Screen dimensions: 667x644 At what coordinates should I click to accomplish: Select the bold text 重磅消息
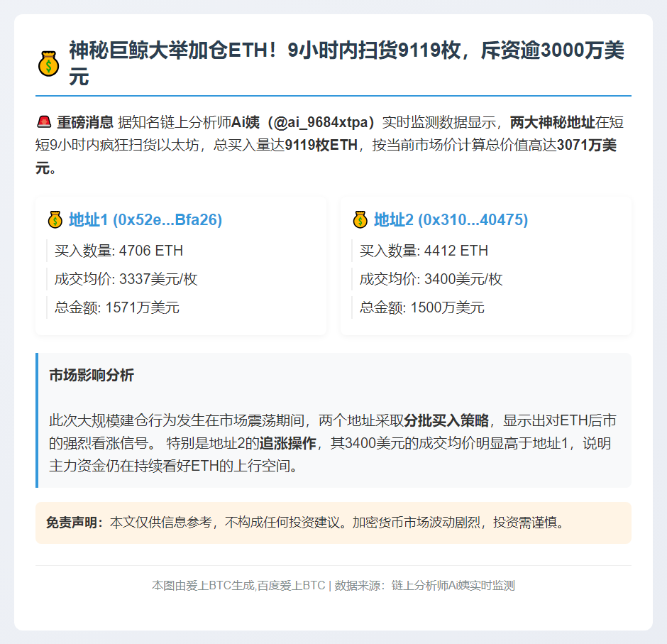(85, 122)
